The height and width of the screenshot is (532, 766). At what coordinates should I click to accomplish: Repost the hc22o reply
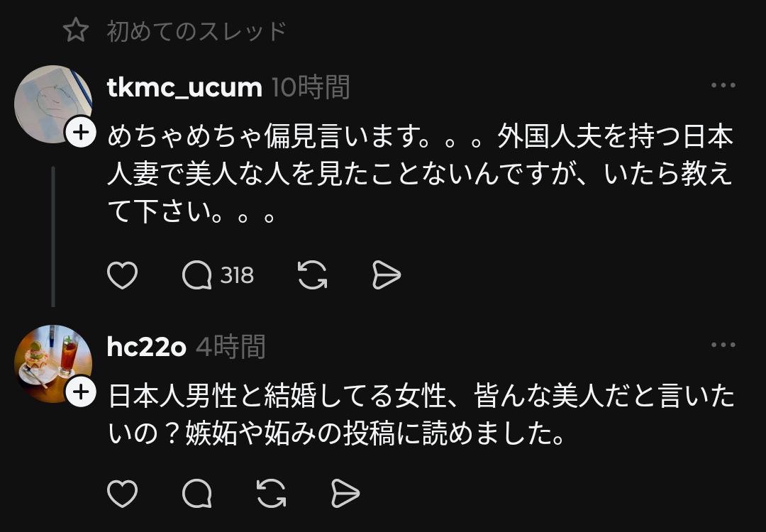(272, 494)
